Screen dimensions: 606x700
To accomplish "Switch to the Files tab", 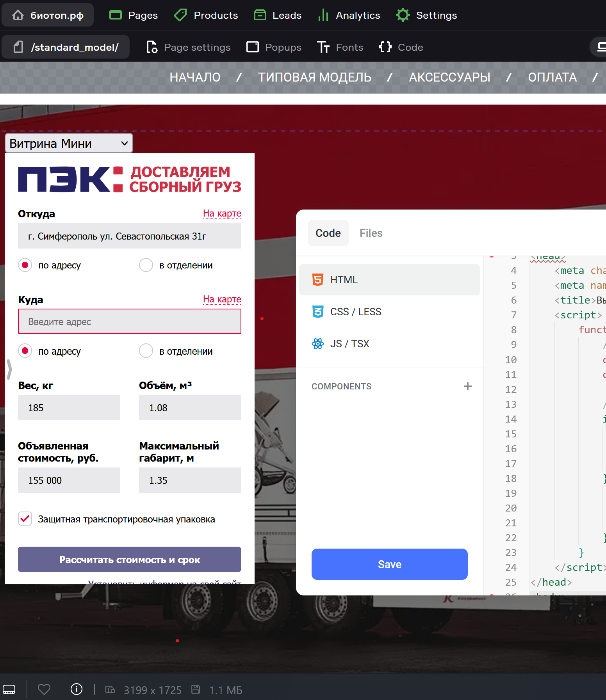I will pyautogui.click(x=371, y=233).
